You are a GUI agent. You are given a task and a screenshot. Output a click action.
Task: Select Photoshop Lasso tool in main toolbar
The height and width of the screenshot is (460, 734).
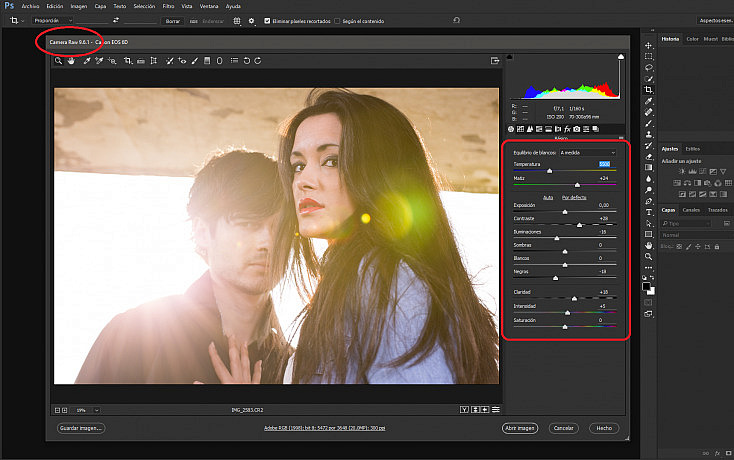(648, 68)
